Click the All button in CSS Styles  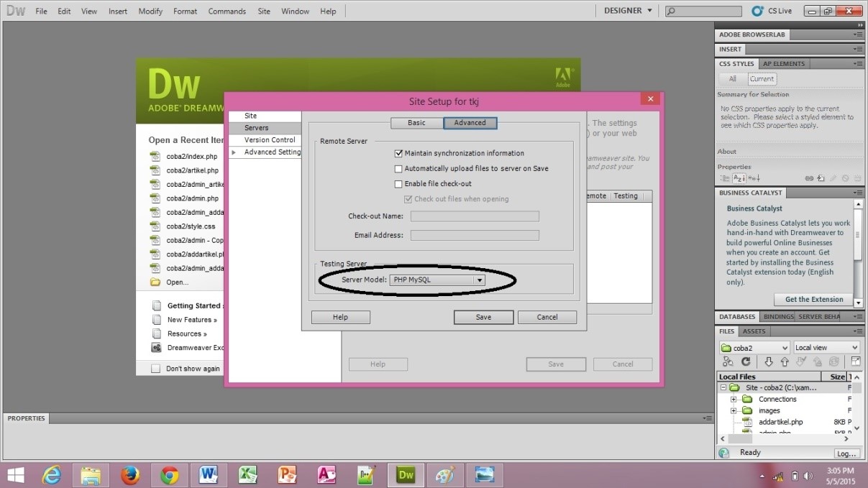733,79
